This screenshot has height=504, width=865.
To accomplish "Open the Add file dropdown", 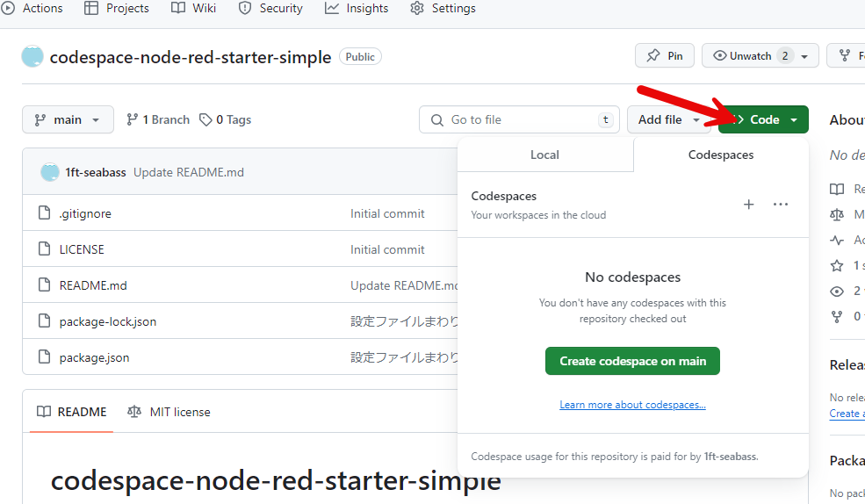I will (x=668, y=119).
